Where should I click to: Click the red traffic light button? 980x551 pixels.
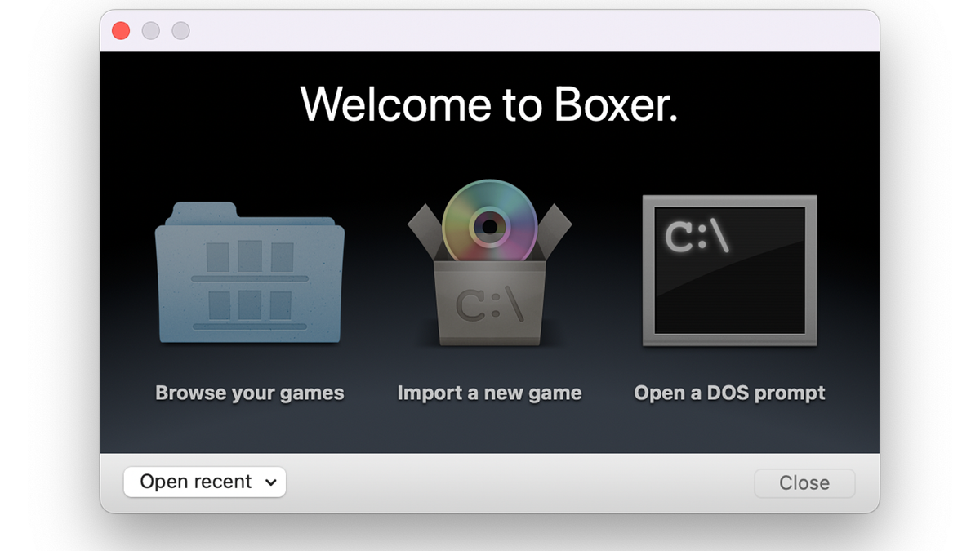[120, 30]
